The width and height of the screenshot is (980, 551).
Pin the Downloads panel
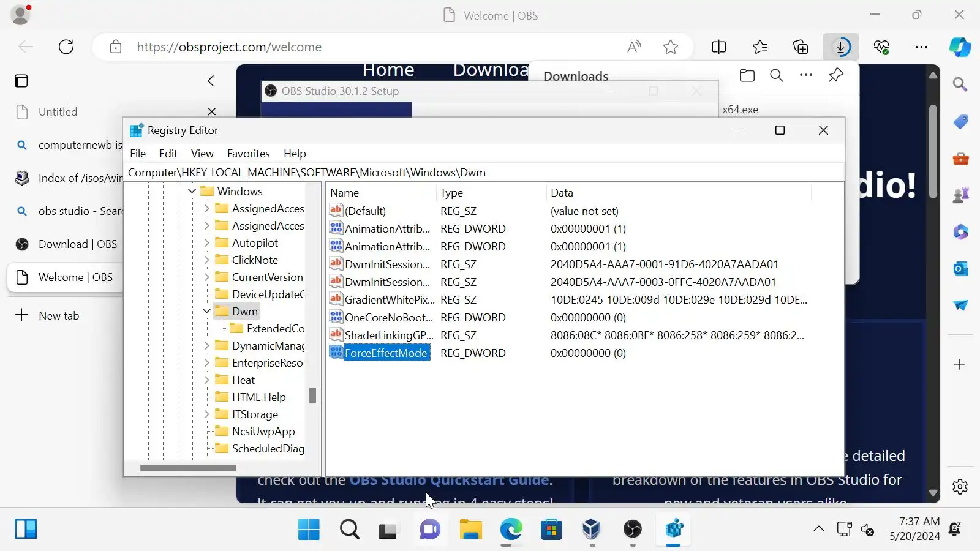(x=835, y=75)
